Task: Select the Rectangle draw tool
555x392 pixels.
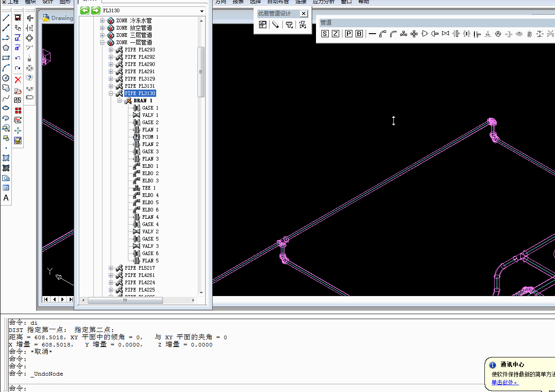Action: coord(6,58)
